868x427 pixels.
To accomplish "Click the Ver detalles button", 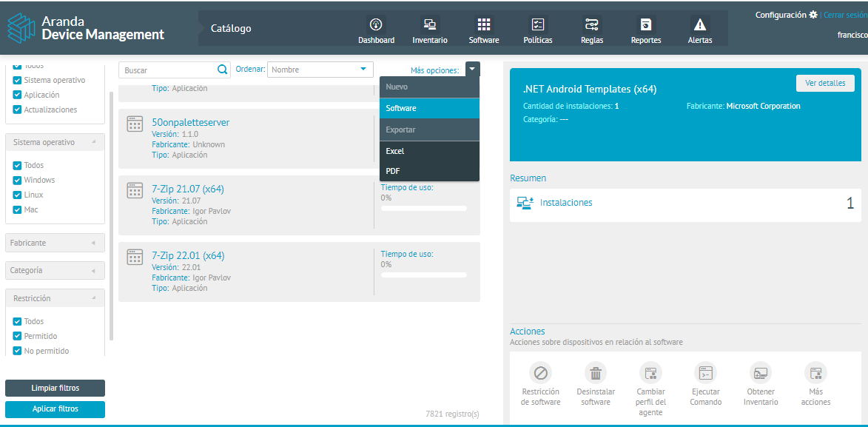I will click(x=825, y=84).
